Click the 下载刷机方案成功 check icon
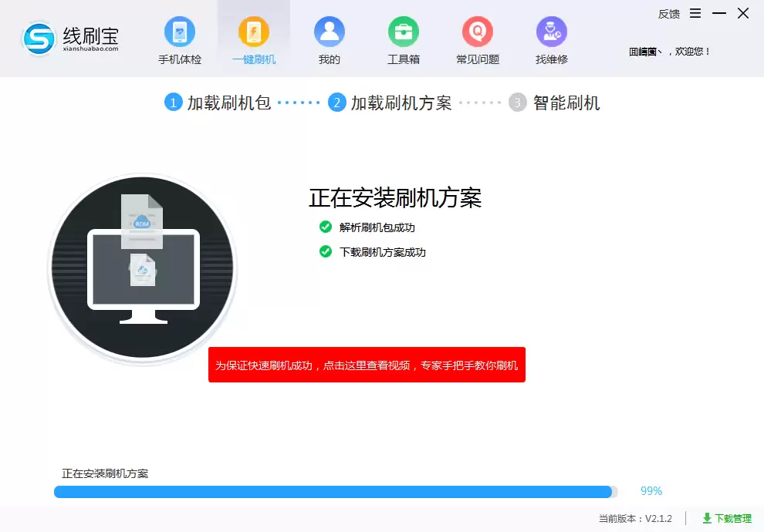 pyautogui.click(x=326, y=251)
